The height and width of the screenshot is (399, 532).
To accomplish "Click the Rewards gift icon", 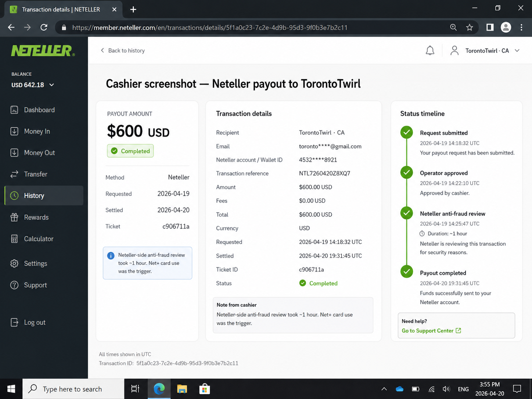I will pyautogui.click(x=14, y=217).
